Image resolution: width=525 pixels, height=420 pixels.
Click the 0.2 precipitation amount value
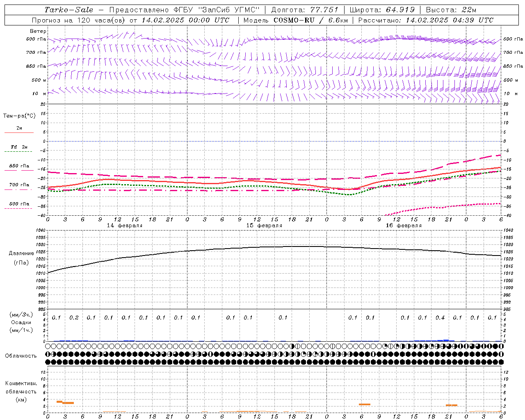click(74, 317)
